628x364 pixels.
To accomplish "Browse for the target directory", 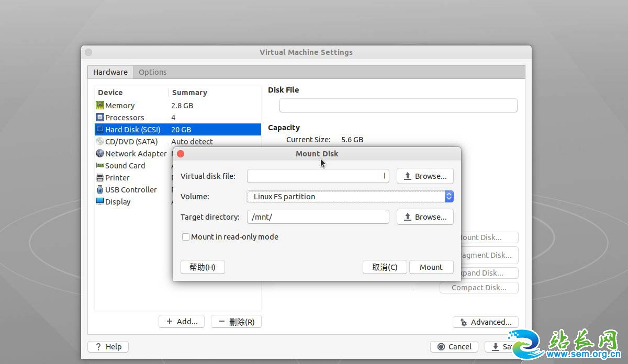I will [x=425, y=217].
